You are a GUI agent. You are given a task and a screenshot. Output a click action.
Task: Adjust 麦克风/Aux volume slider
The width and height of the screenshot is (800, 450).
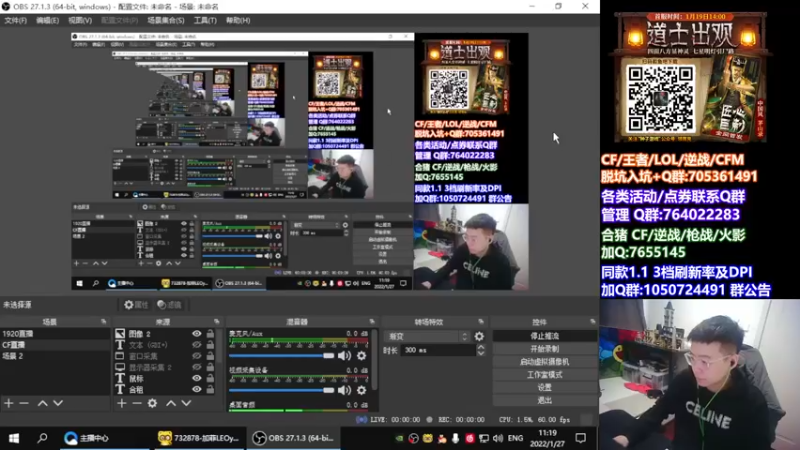(x=281, y=356)
